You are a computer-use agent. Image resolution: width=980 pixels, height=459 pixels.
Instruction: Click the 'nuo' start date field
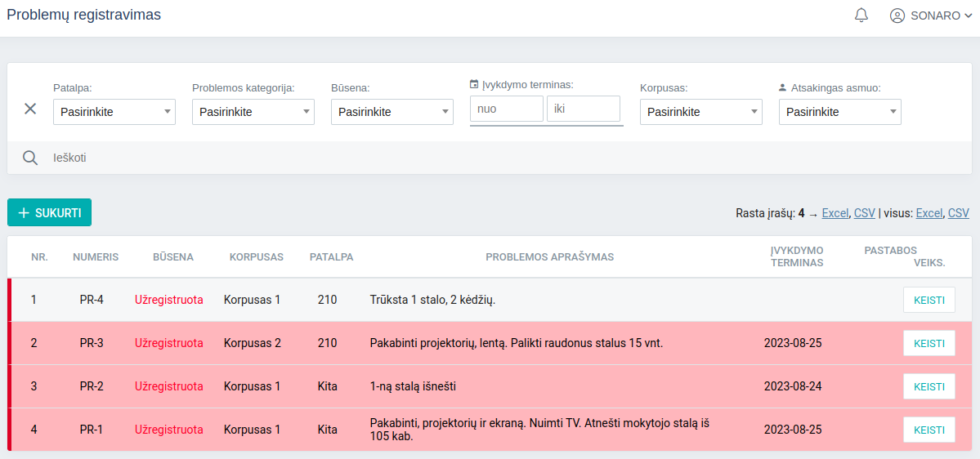tap(506, 109)
